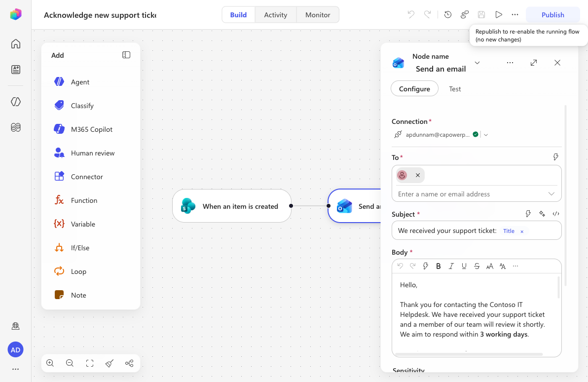
Task: Open version history clock icon
Action: point(448,15)
